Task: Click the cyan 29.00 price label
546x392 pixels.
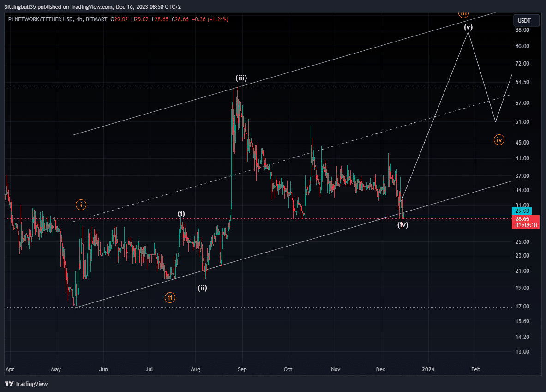Action: tap(522, 211)
